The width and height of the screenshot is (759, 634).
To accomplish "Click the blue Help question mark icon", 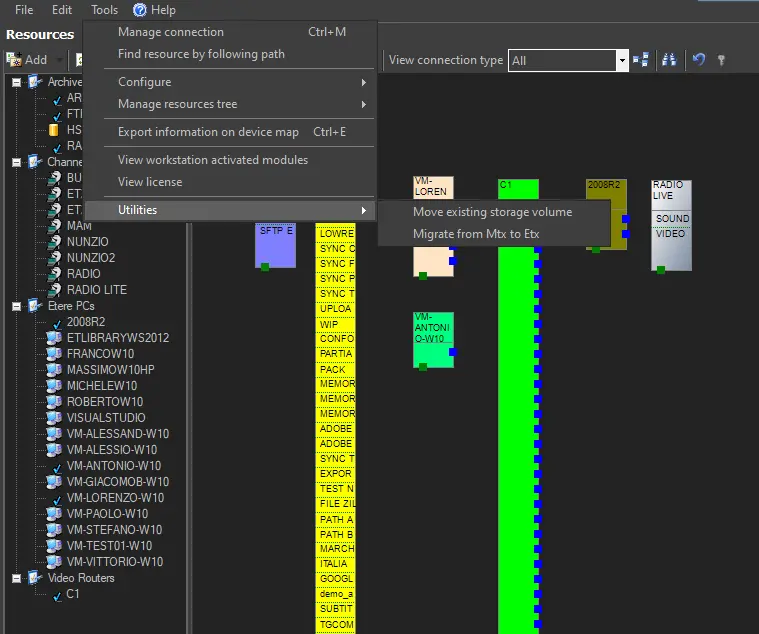I will pos(139,10).
